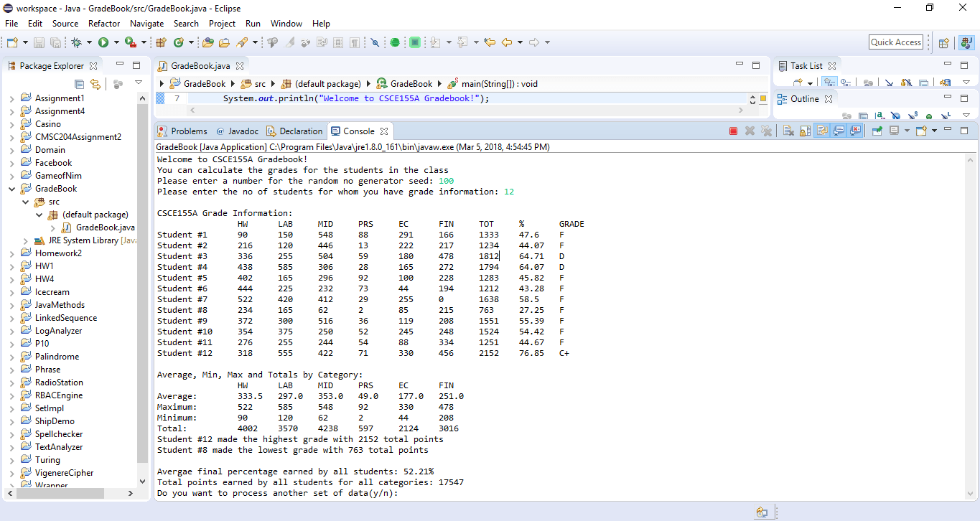Open the New wizard dropdown arrow
The height and width of the screenshot is (521, 980).
coord(25,42)
